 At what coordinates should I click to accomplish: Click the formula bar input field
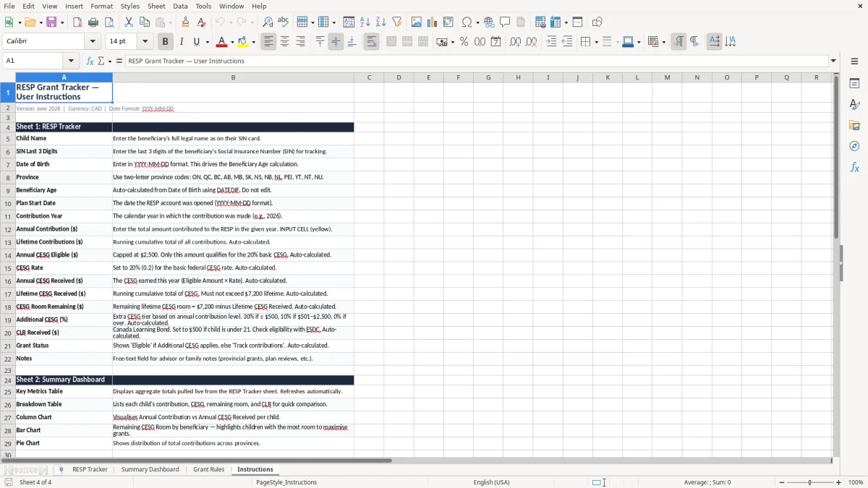(477, 61)
